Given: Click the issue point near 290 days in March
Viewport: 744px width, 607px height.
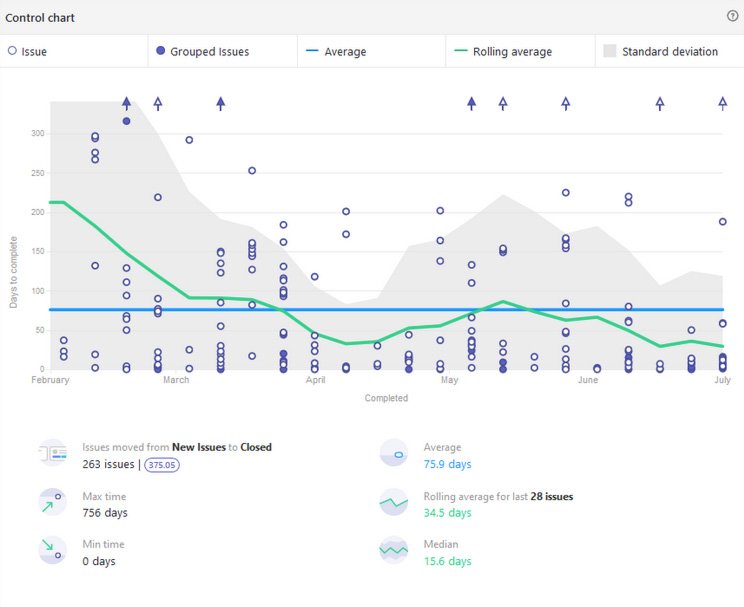Looking at the screenshot, I should point(189,140).
